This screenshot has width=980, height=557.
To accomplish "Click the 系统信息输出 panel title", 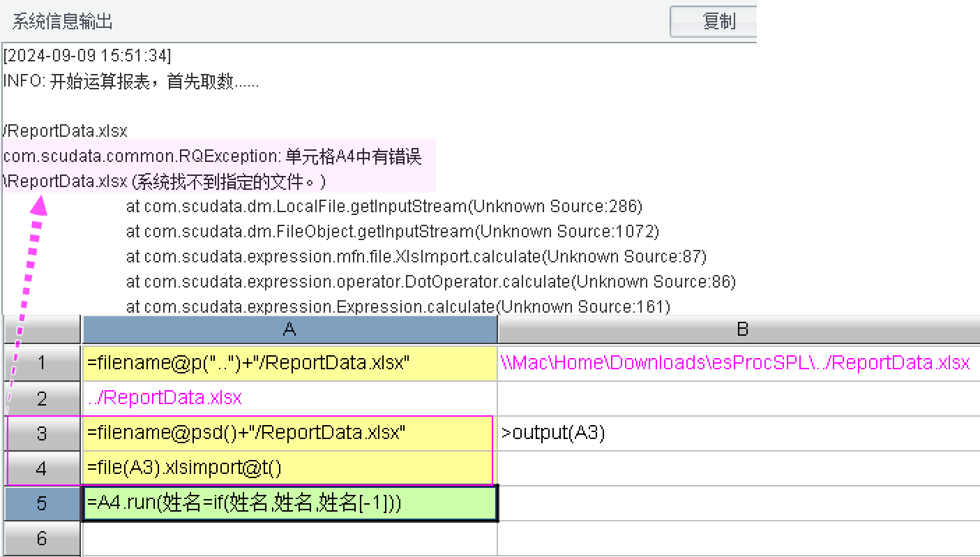I will click(x=63, y=22).
